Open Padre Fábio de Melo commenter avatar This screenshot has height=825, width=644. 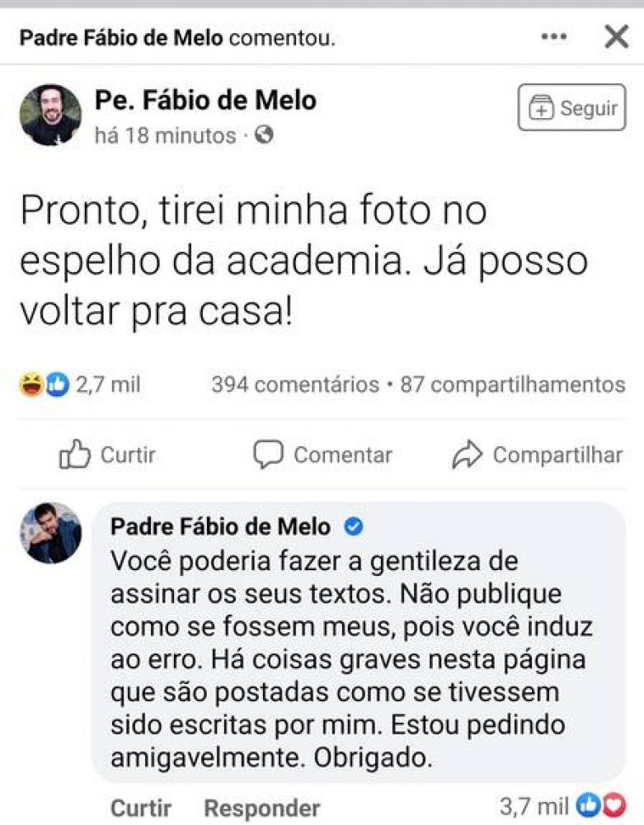pyautogui.click(x=50, y=532)
